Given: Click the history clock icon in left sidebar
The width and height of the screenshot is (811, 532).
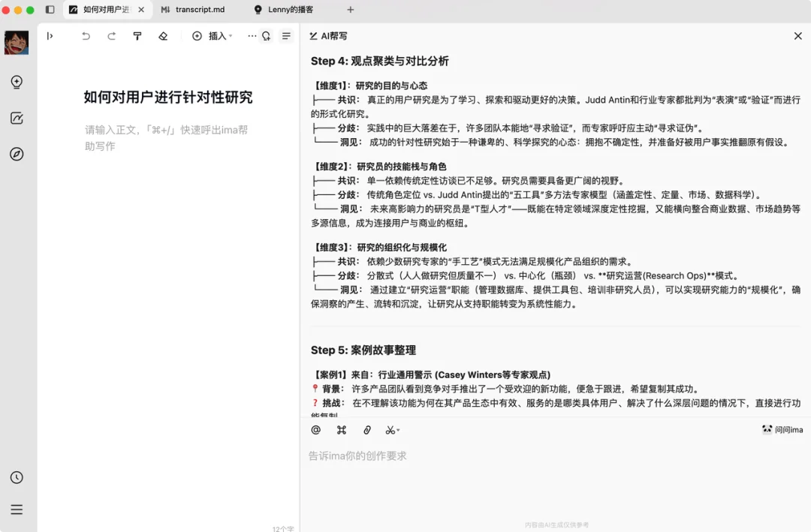Looking at the screenshot, I should (x=17, y=477).
